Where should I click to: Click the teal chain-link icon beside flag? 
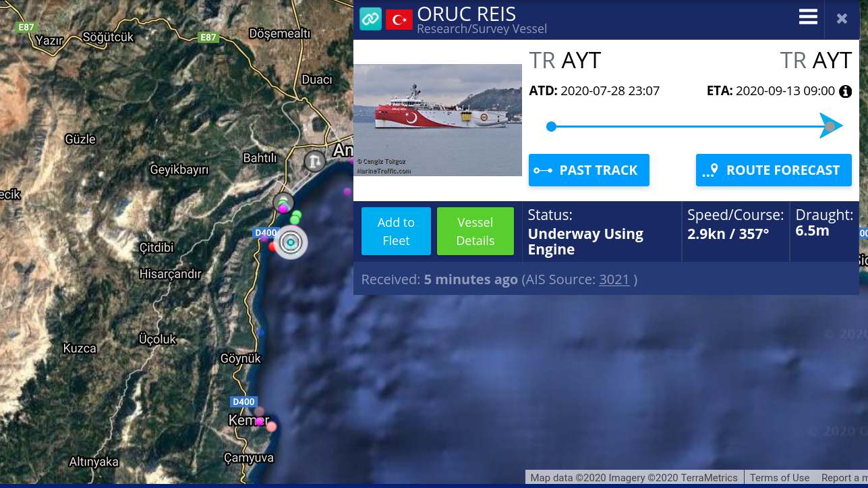tap(370, 19)
